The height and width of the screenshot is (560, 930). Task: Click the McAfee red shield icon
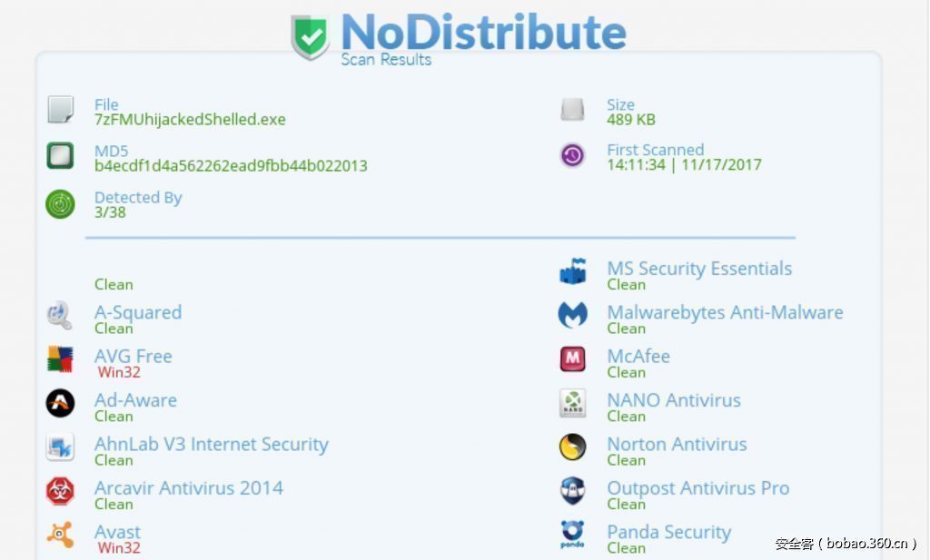click(572, 359)
